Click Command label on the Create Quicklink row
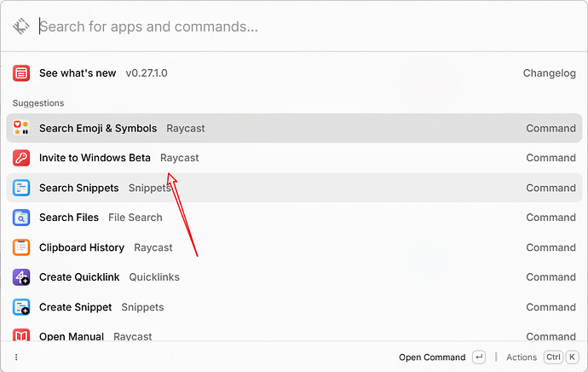The width and height of the screenshot is (588, 372). 551,277
